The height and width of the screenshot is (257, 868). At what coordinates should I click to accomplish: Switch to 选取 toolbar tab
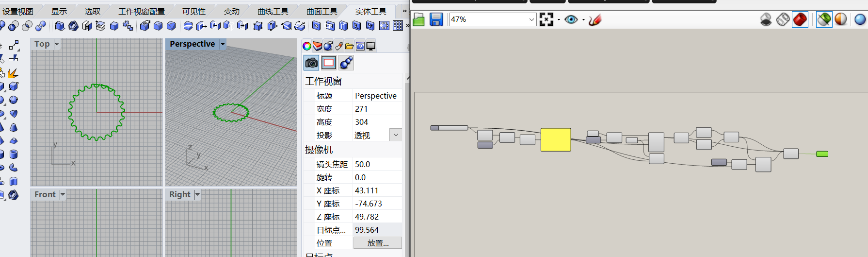(x=93, y=11)
